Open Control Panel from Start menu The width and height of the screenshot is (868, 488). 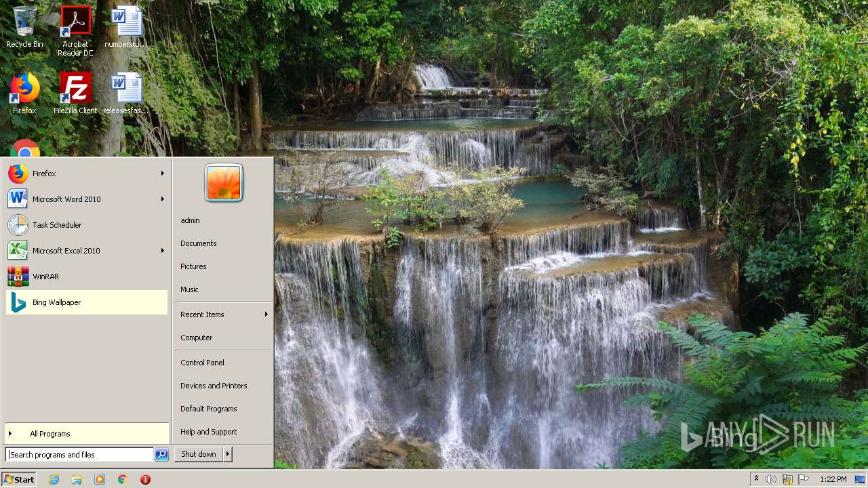click(224, 363)
